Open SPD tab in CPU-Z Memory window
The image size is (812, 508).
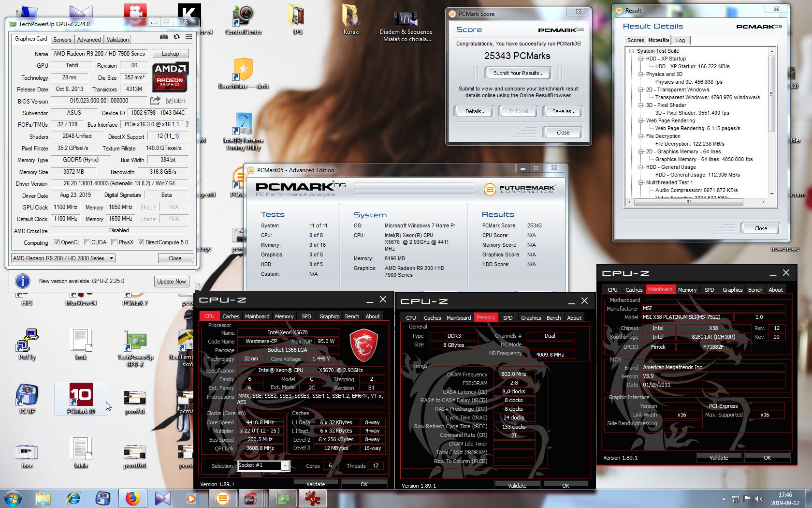click(x=507, y=318)
